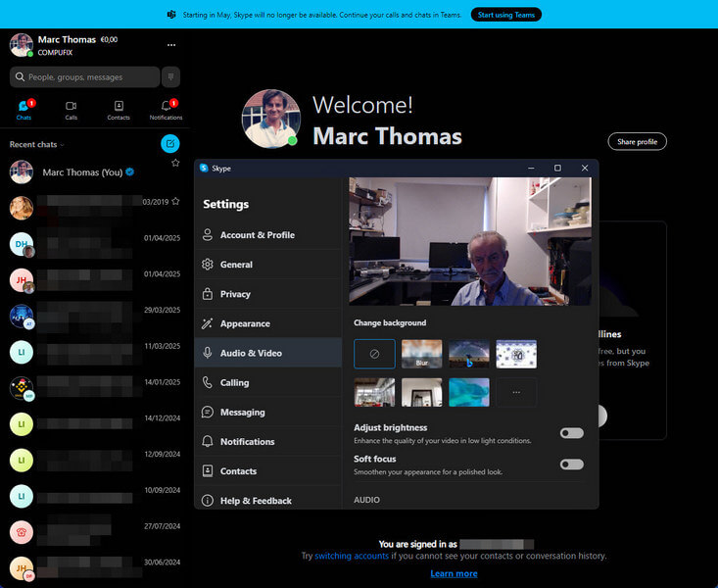
Task: Click Start using Teams button
Action: (506, 15)
